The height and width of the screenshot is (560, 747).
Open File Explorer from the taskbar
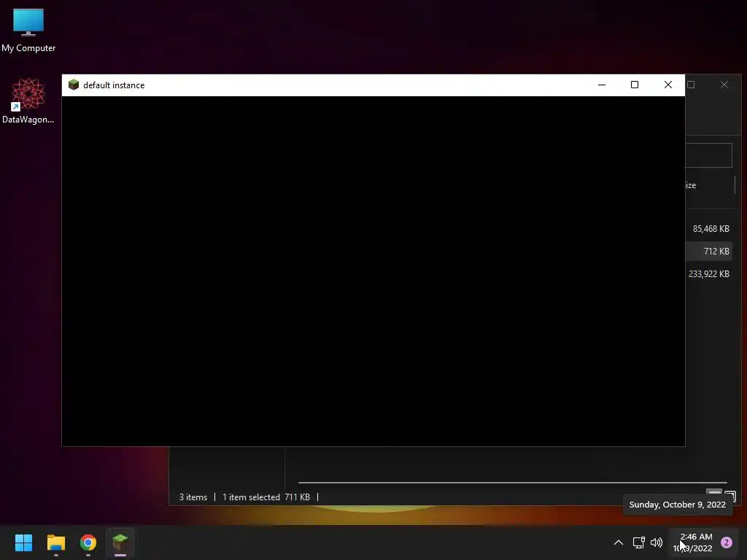pyautogui.click(x=55, y=542)
